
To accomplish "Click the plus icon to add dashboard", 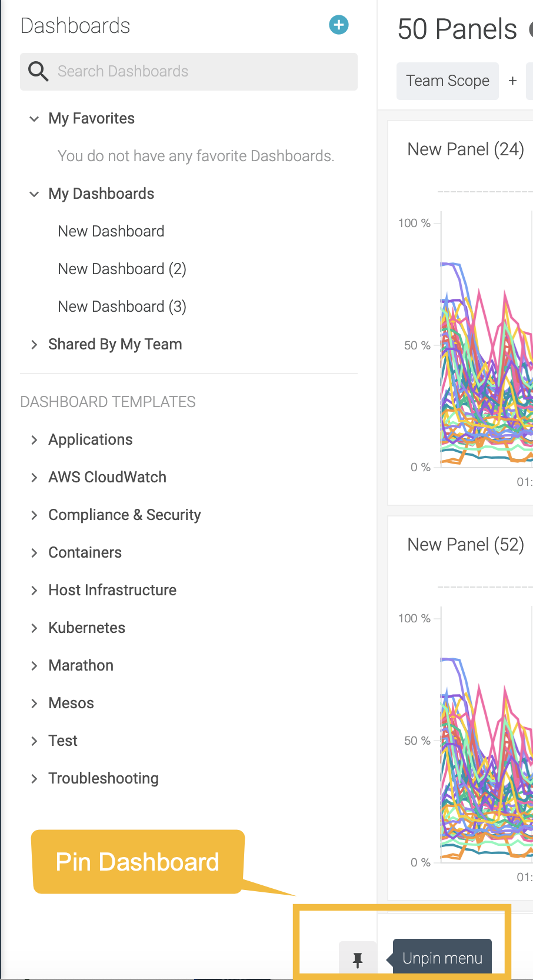I will click(x=338, y=25).
